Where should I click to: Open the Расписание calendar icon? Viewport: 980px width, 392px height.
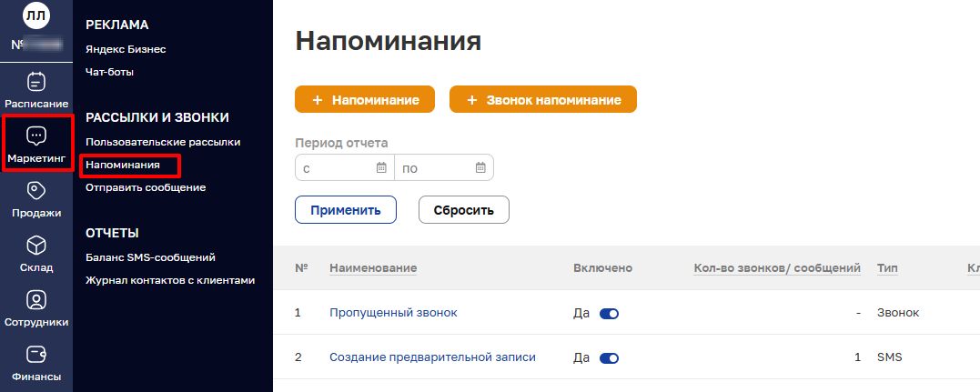tap(36, 83)
